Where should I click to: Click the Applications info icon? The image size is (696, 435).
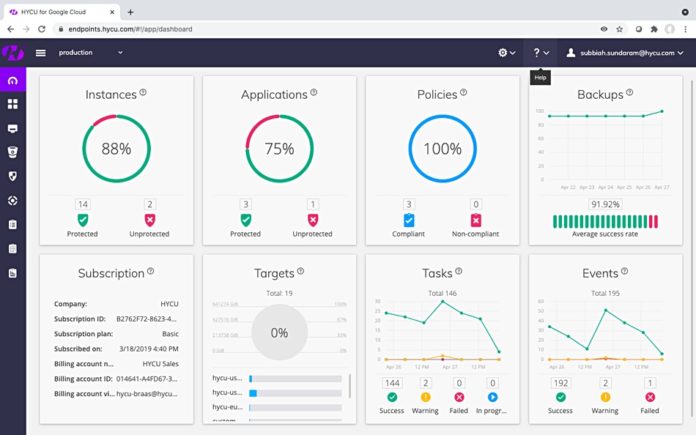point(314,92)
